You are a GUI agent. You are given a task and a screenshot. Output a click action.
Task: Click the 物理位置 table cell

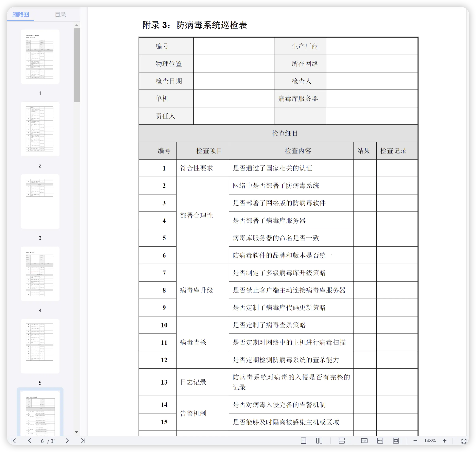point(166,64)
